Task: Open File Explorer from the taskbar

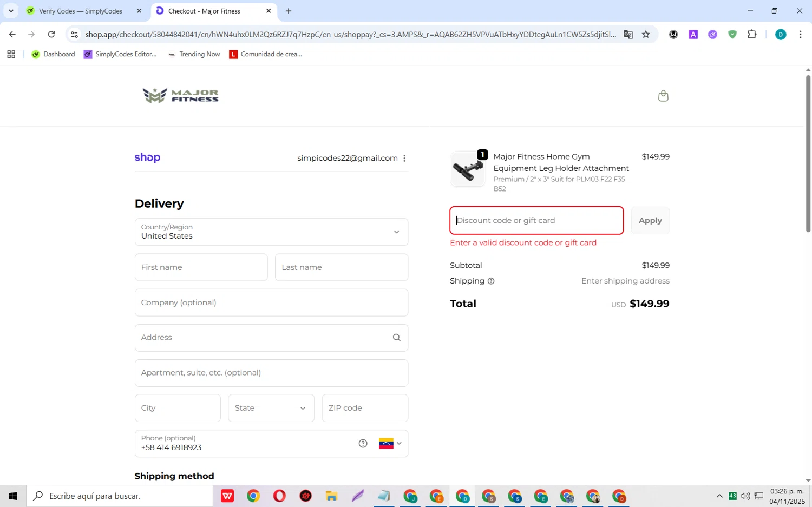Action: (331, 496)
